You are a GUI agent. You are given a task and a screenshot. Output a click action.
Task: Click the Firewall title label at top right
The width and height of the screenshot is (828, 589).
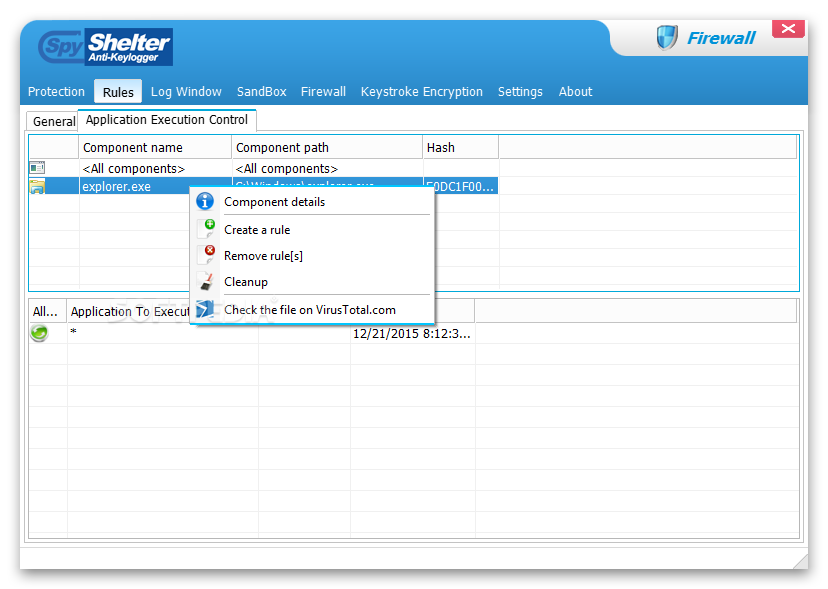(721, 38)
